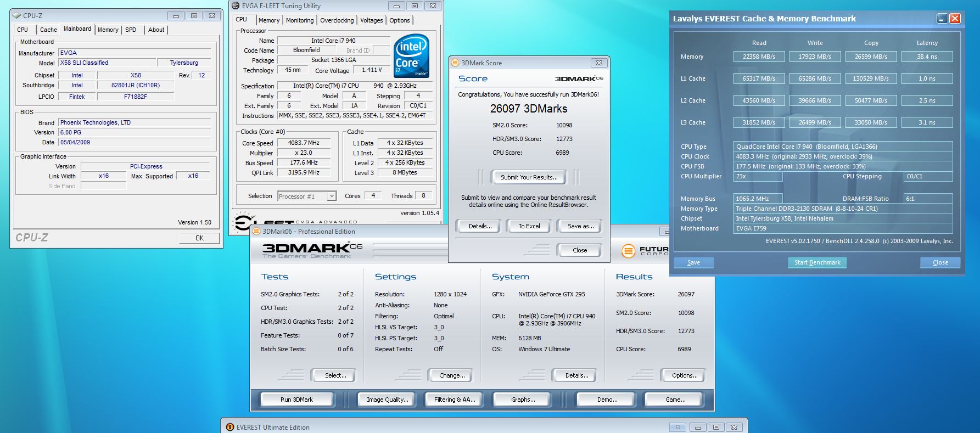Viewport: 980px width, 433px height.
Task: Click the EVEREST Ultimate Edition info icon
Action: (x=230, y=427)
